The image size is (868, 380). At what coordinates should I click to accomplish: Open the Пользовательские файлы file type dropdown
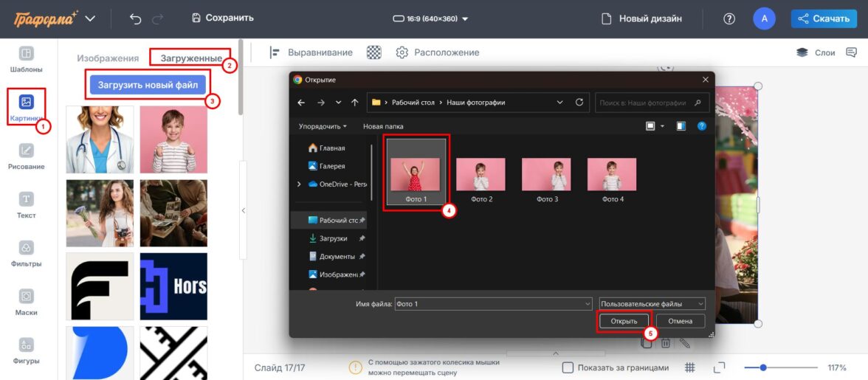tap(652, 303)
